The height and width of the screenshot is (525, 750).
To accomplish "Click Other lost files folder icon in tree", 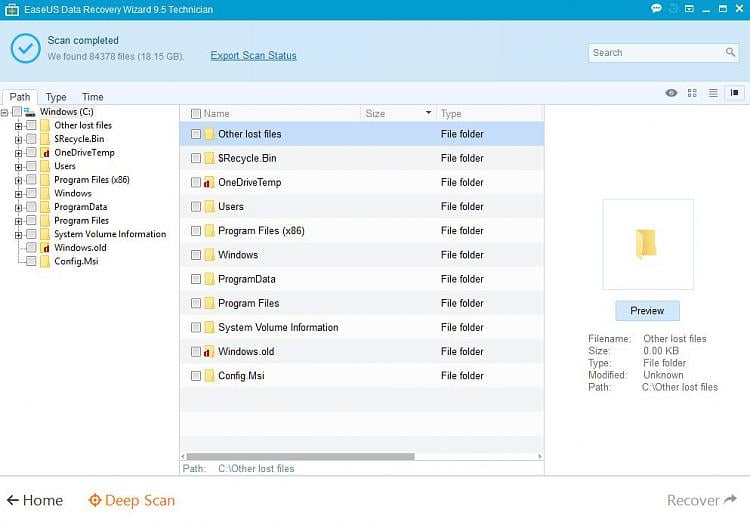I will pos(45,125).
